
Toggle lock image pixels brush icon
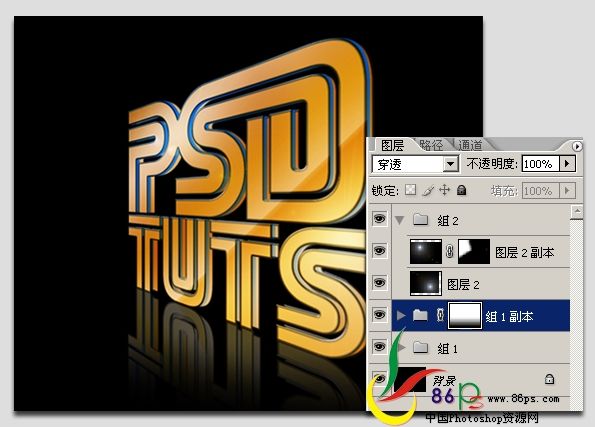pyautogui.click(x=428, y=190)
